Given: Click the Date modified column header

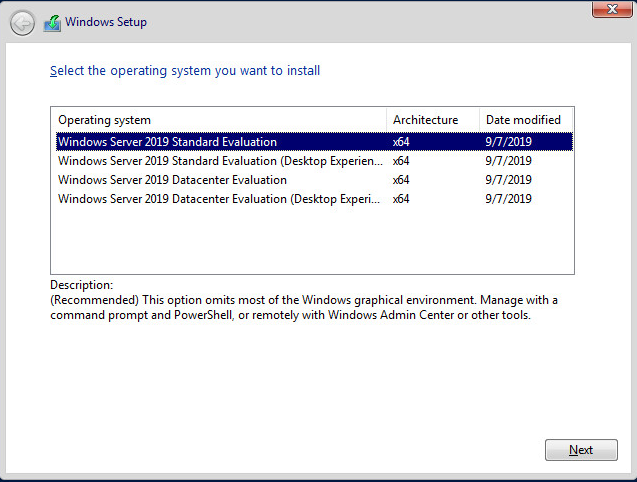Looking at the screenshot, I should click(x=523, y=120).
